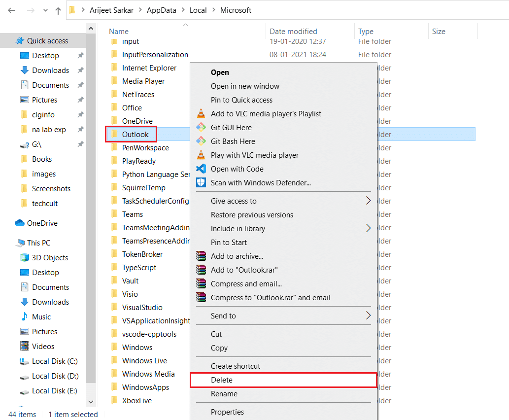Click the Quick access star icon
This screenshot has width=509, height=420.
[20, 40]
